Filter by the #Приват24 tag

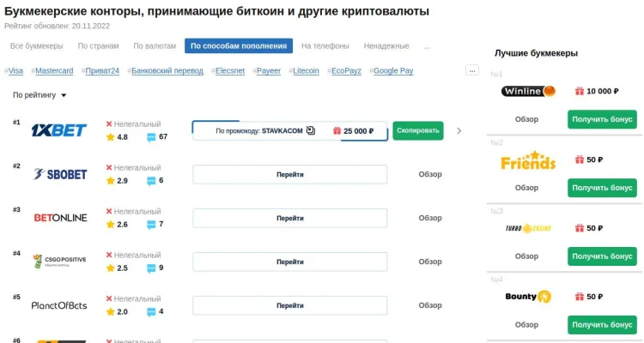tap(100, 70)
